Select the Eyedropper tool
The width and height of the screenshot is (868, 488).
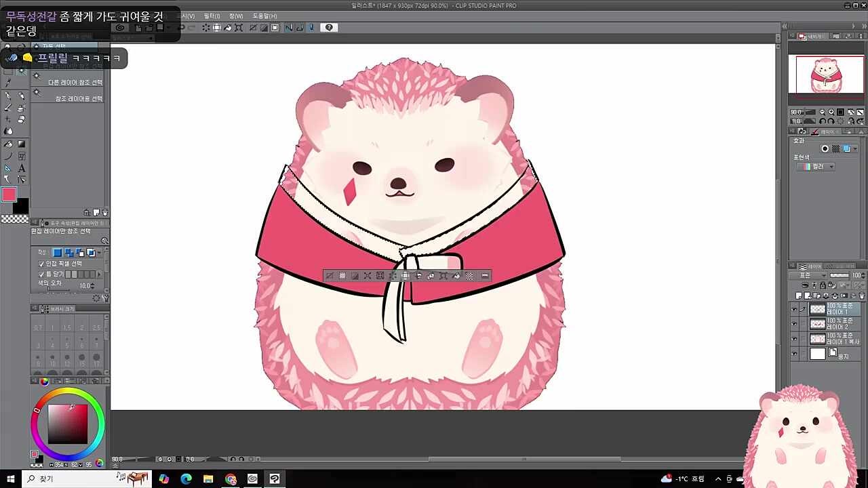point(8,83)
